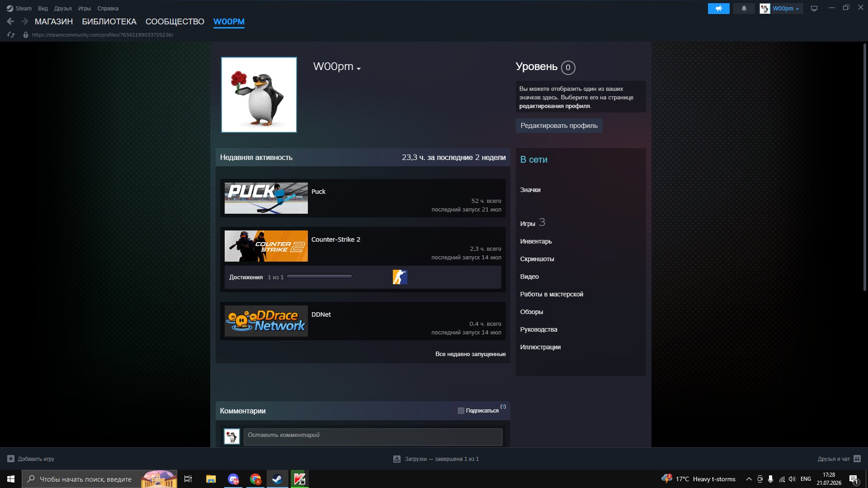Open the DDrace Network banner image

[266, 321]
